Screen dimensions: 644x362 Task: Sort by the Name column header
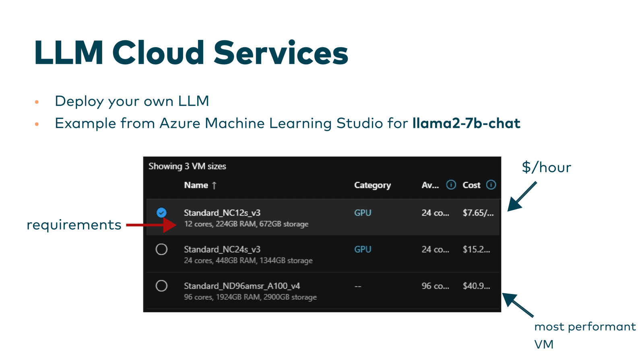tap(196, 185)
